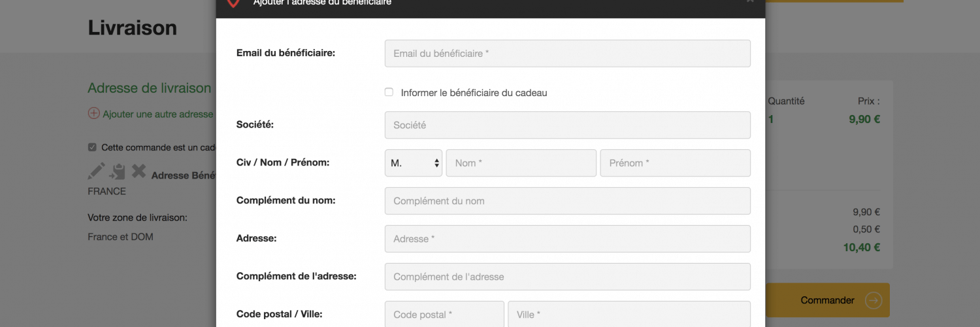Image resolution: width=980 pixels, height=327 pixels.
Task: Click the delete address X icon
Action: pyautogui.click(x=139, y=171)
